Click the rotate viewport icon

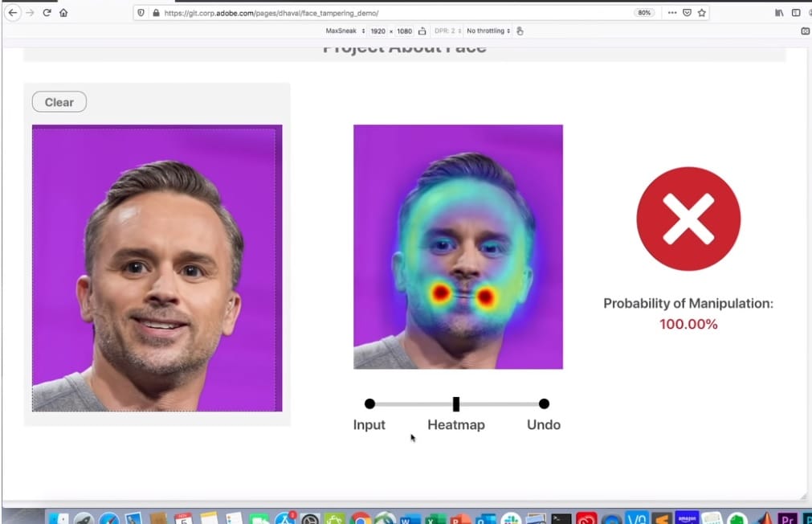(x=422, y=31)
